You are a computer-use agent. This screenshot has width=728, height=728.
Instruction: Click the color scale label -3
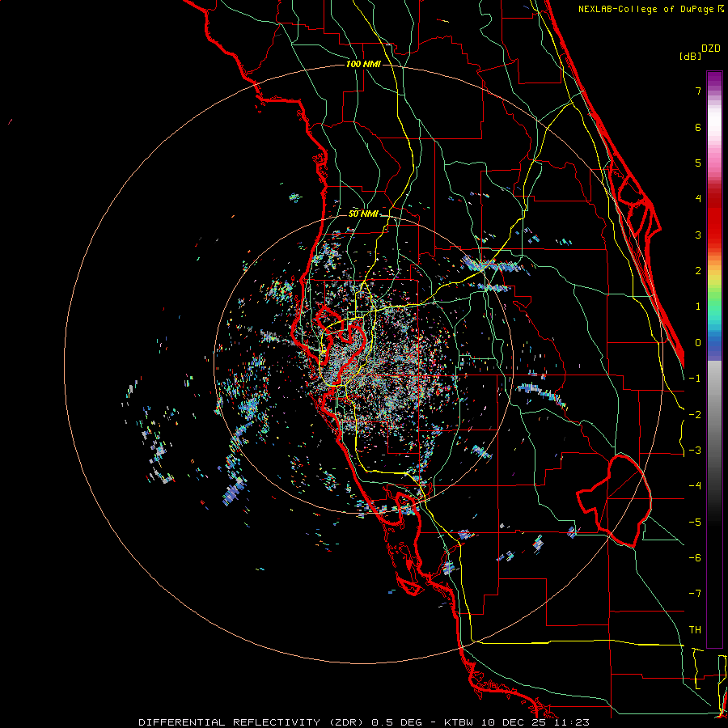coord(695,451)
